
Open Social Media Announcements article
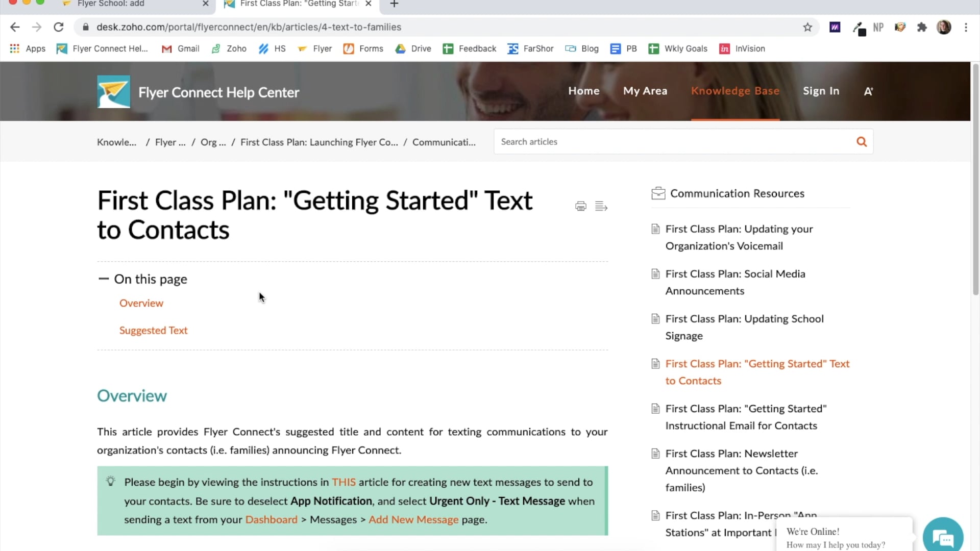coord(735,282)
